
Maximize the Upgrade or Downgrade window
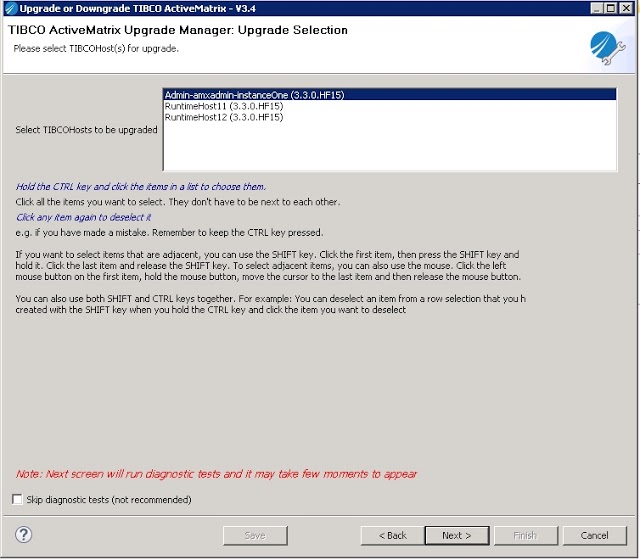pyautogui.click(x=611, y=8)
